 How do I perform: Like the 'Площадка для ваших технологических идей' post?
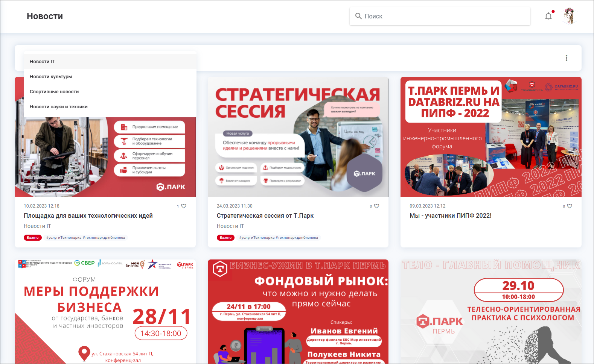[184, 206]
